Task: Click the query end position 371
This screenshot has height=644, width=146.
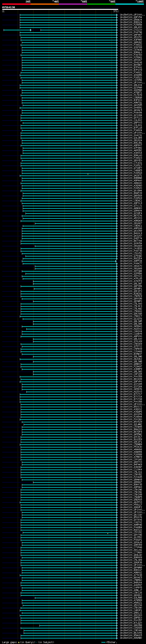Action: click(x=115, y=11)
